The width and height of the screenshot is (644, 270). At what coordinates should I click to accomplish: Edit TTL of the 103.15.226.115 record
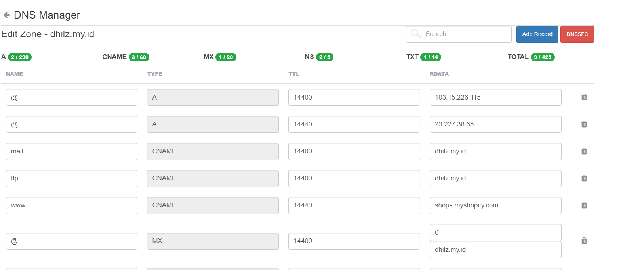pos(354,97)
